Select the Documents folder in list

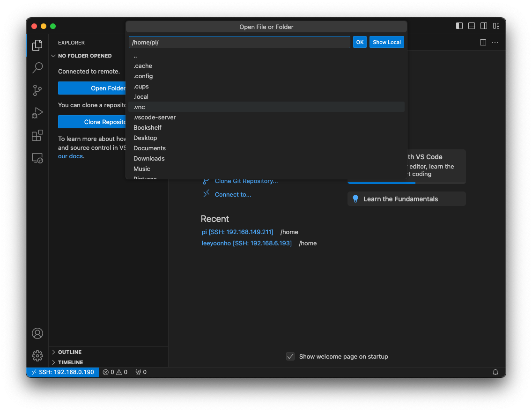149,148
